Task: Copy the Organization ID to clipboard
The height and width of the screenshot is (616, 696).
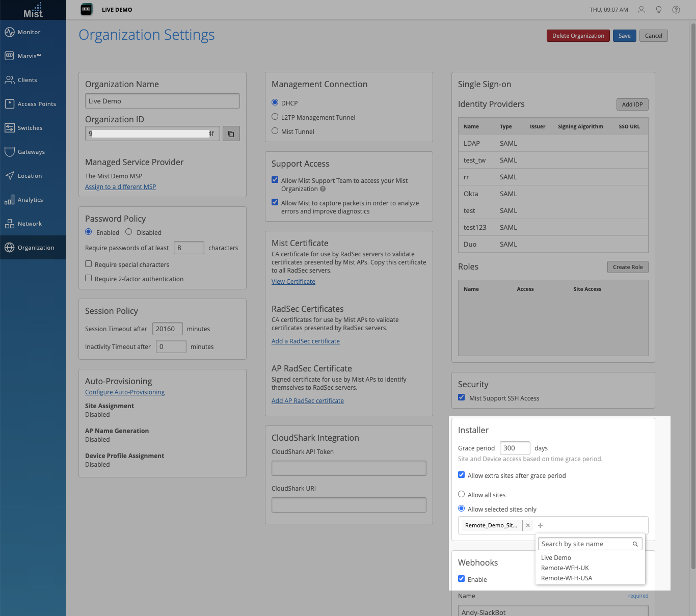Action: pos(231,133)
